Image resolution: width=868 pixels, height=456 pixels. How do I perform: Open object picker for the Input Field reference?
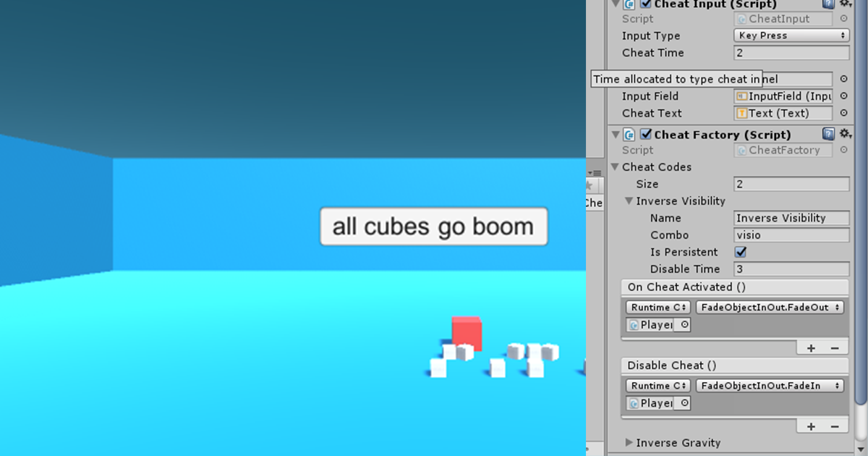coord(843,96)
